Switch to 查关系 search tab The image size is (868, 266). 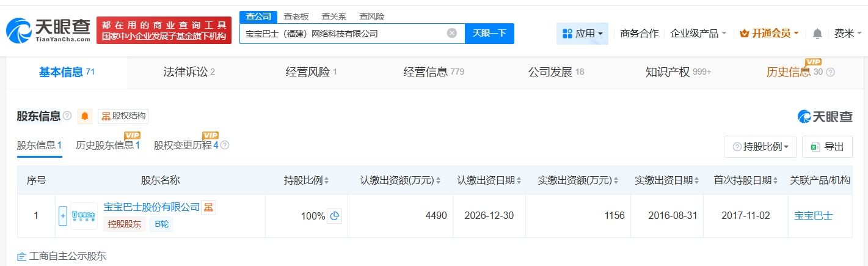pos(334,17)
